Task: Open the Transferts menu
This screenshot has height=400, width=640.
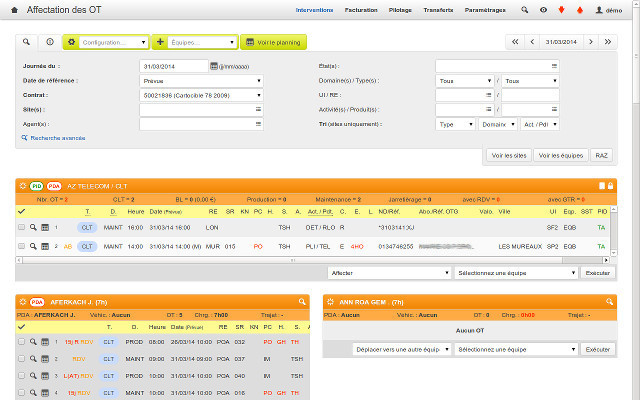Action: 438,10
